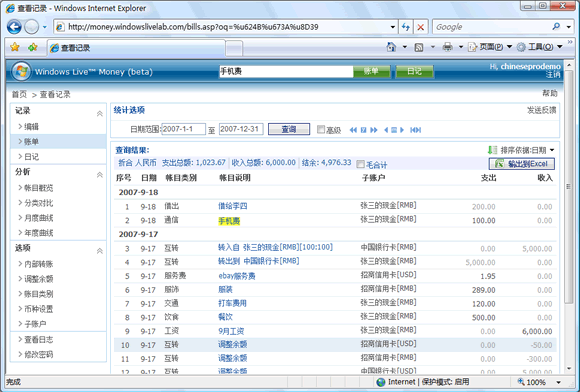Open 编辑 in the sidebar
Image resolution: width=580 pixels, height=392 pixels.
31,127
